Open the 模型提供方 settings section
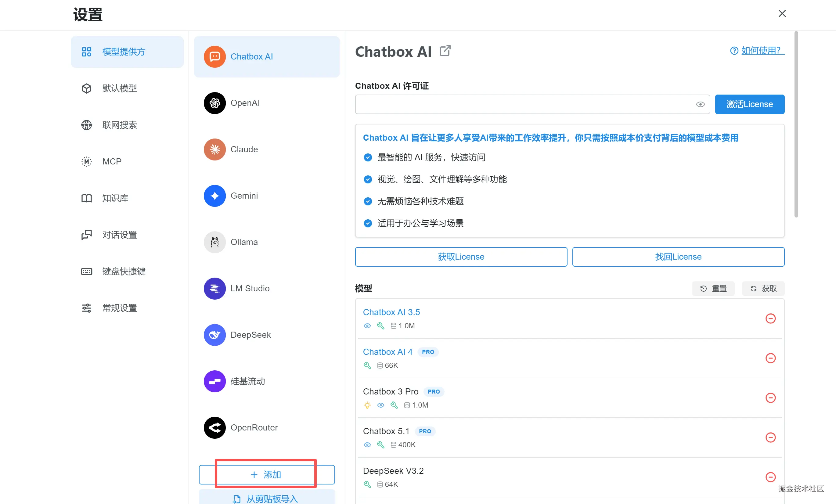 point(127,52)
